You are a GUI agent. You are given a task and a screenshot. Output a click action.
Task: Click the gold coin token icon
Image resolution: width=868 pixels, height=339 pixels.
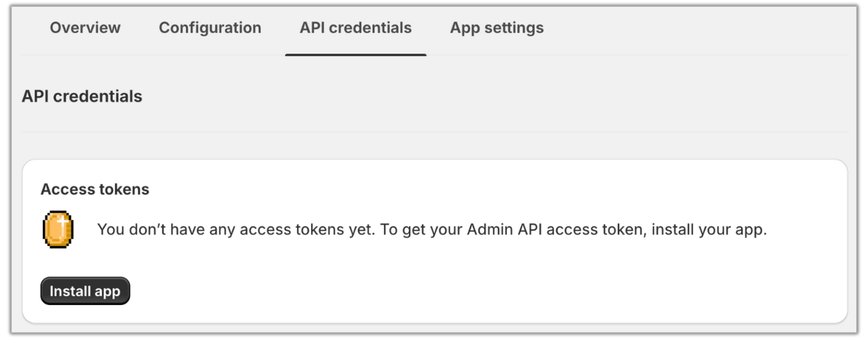(x=58, y=229)
